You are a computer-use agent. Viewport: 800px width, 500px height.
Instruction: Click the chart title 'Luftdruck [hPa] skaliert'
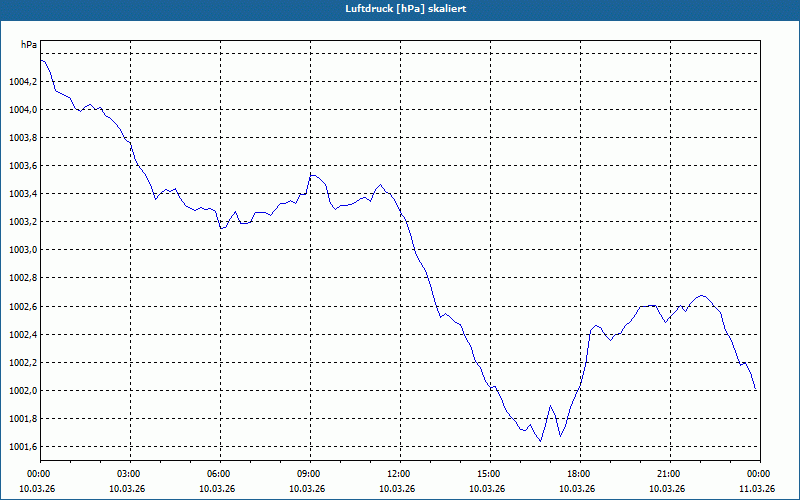406,9
